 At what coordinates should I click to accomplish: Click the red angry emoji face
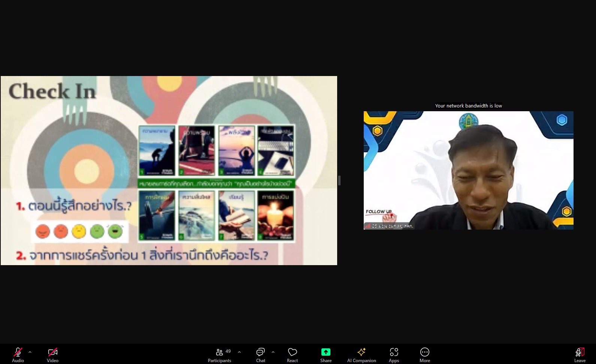[61, 231]
